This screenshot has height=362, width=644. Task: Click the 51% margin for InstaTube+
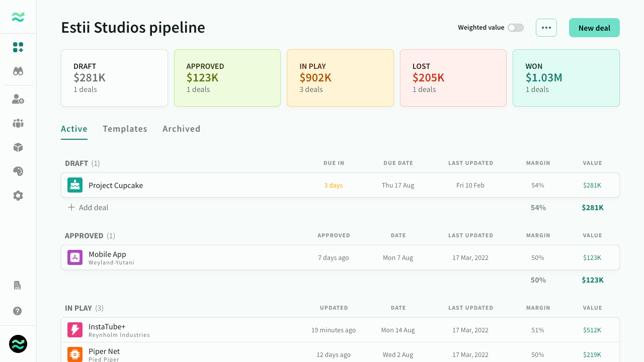538,330
